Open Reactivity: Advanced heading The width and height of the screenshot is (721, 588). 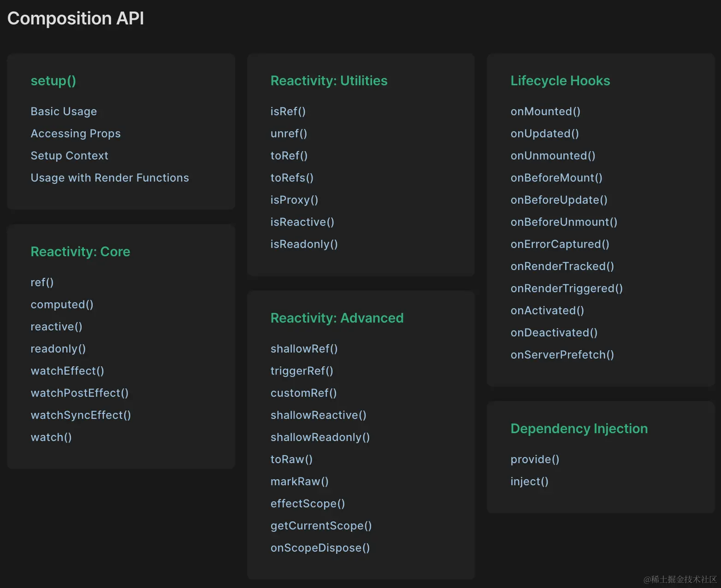click(x=337, y=318)
